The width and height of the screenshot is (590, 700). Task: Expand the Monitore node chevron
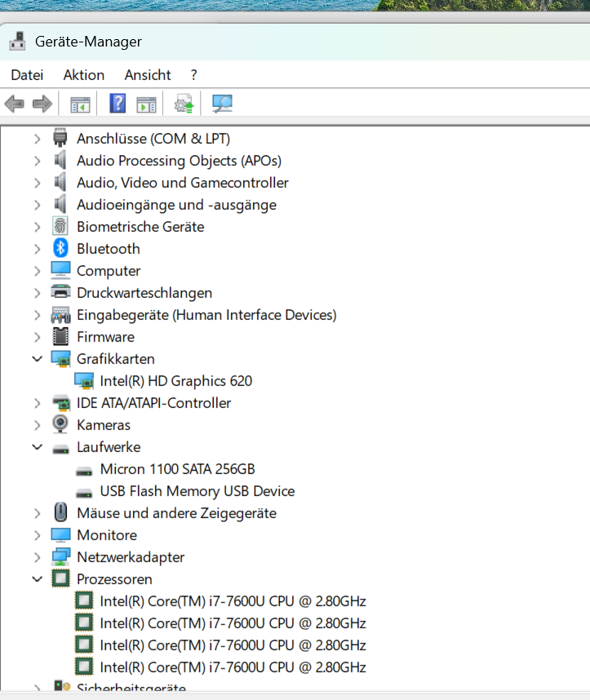[x=37, y=535]
